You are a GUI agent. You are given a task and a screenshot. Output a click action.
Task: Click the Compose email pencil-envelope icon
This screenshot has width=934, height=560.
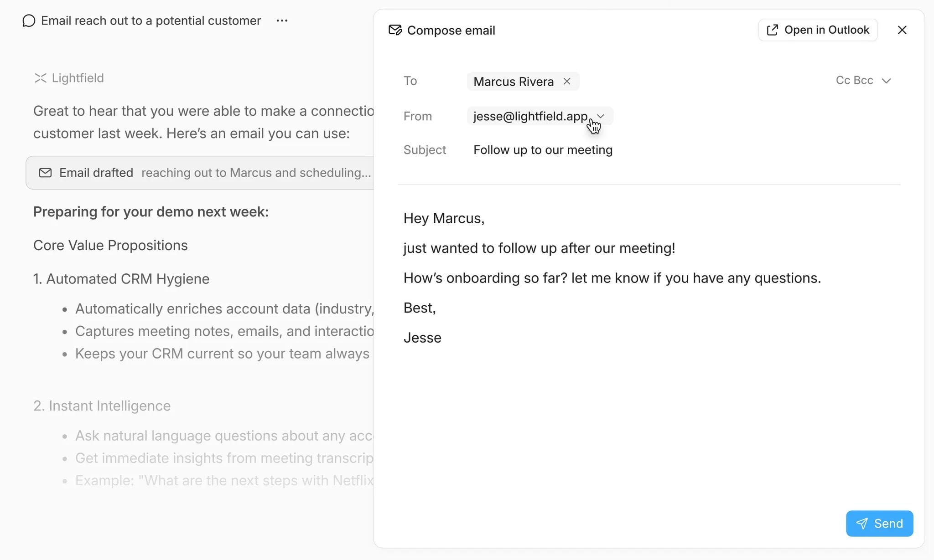[395, 30]
